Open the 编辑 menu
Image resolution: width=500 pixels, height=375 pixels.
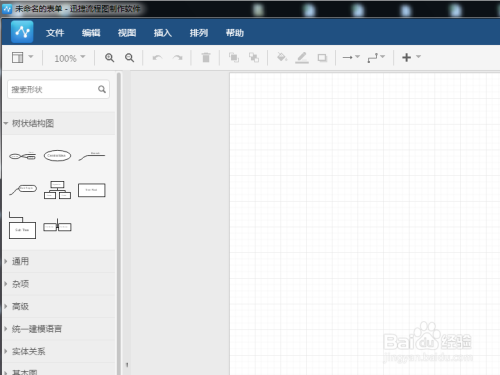click(91, 33)
